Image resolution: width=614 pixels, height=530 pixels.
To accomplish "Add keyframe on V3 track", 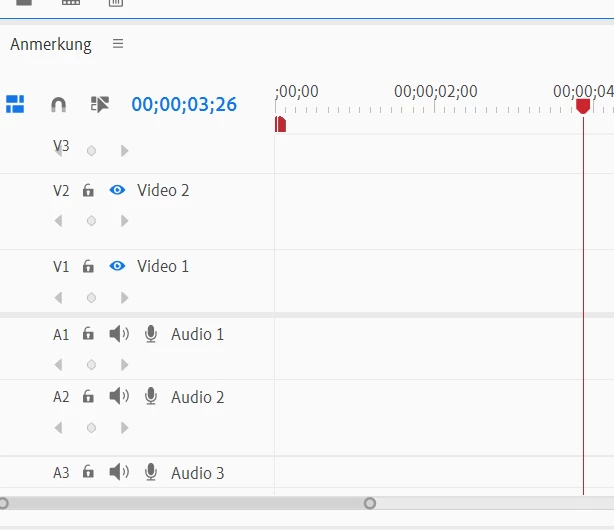I will [x=91, y=151].
